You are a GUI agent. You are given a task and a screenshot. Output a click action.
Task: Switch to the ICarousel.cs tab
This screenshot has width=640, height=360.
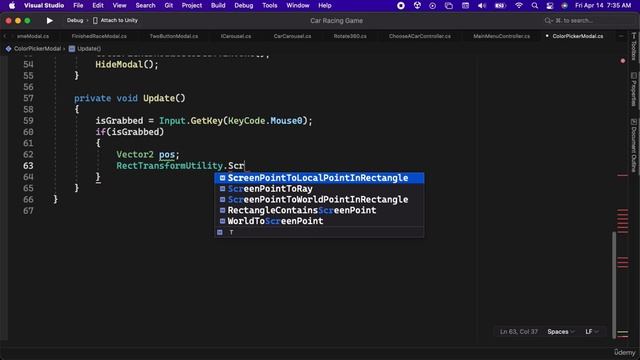point(236,36)
